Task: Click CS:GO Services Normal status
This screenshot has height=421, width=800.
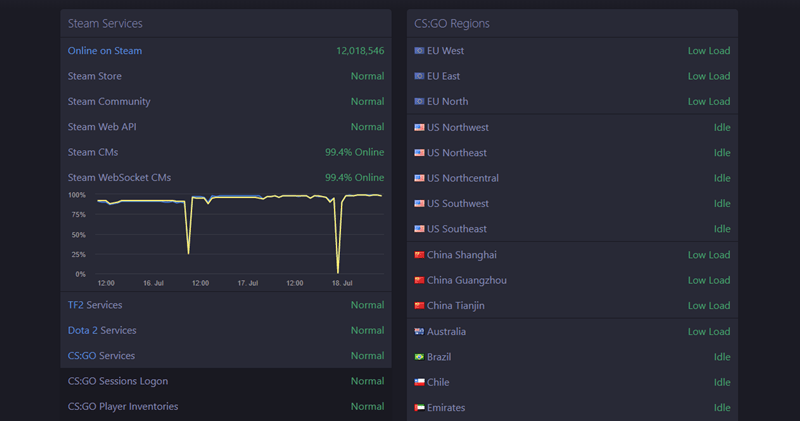Action: click(367, 356)
